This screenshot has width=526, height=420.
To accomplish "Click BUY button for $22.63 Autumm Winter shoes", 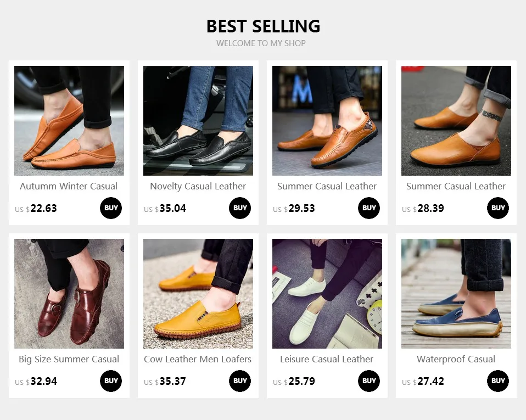I will click(111, 208).
